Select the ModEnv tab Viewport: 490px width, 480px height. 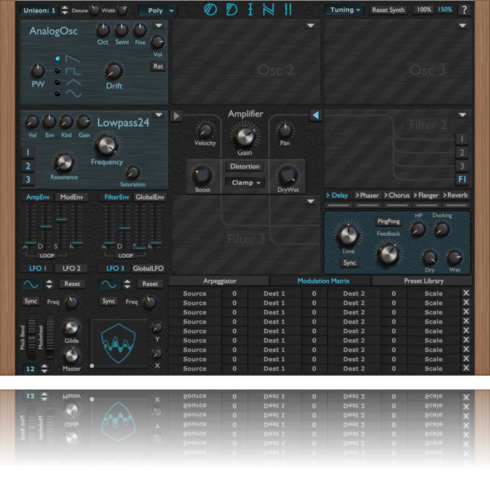pyautogui.click(x=71, y=197)
